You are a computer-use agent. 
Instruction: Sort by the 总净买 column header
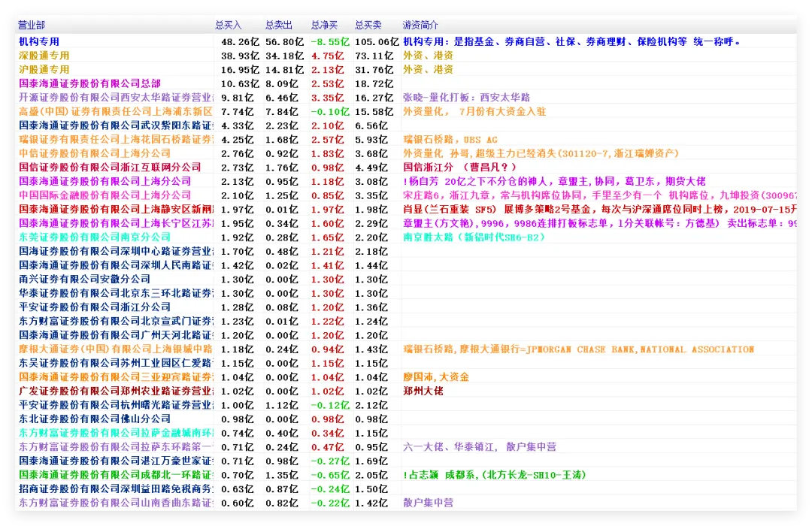[x=324, y=25]
